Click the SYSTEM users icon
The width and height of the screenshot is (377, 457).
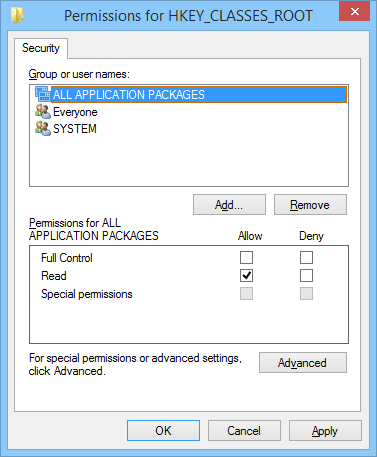pyautogui.click(x=43, y=128)
